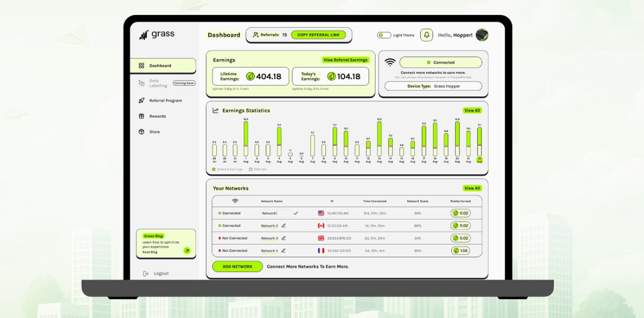The width and height of the screenshot is (644, 318).
Task: Open Grass Blog arrow button
Action: pos(187,250)
